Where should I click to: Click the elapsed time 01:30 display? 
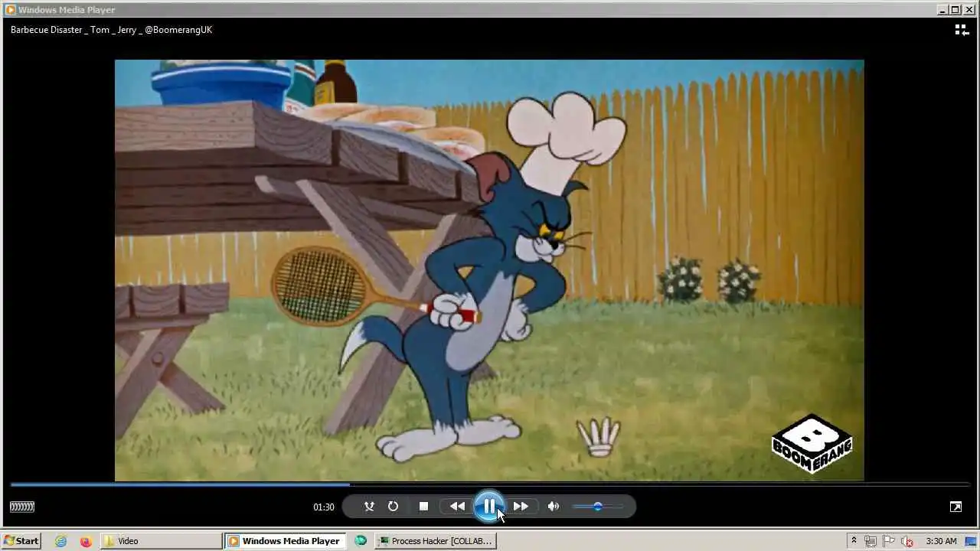click(x=324, y=507)
